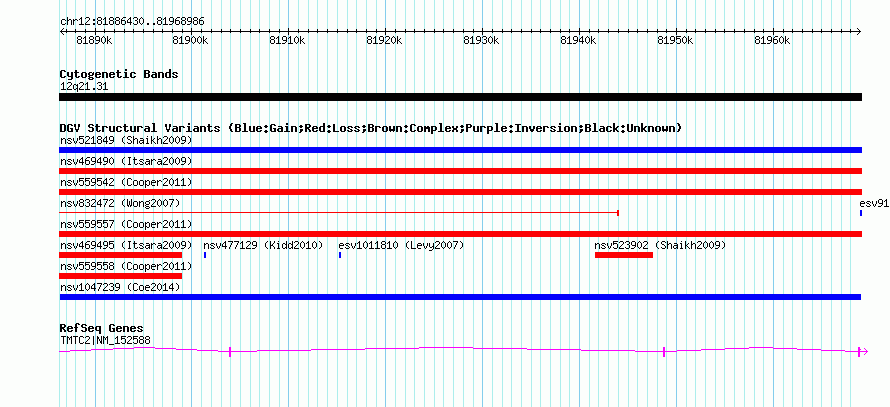Open nsv1047239 (Coe2014) variant label
The image size is (890, 407).
[120, 287]
